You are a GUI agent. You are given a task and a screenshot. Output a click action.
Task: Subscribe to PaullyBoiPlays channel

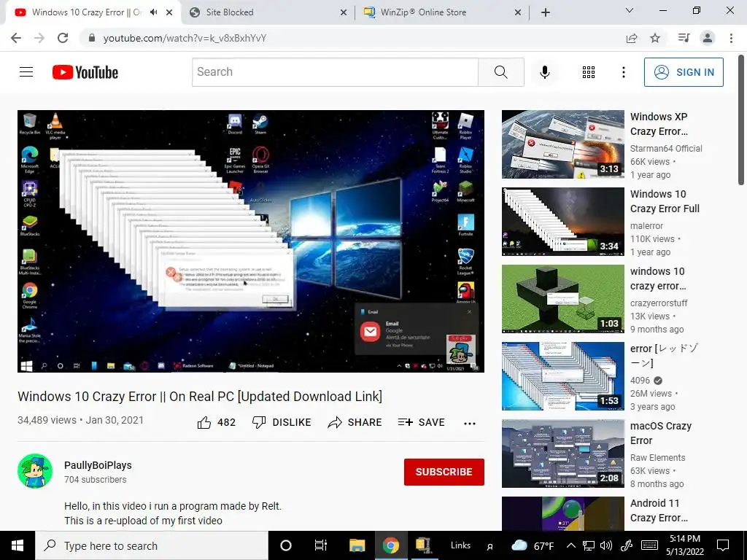click(x=444, y=472)
